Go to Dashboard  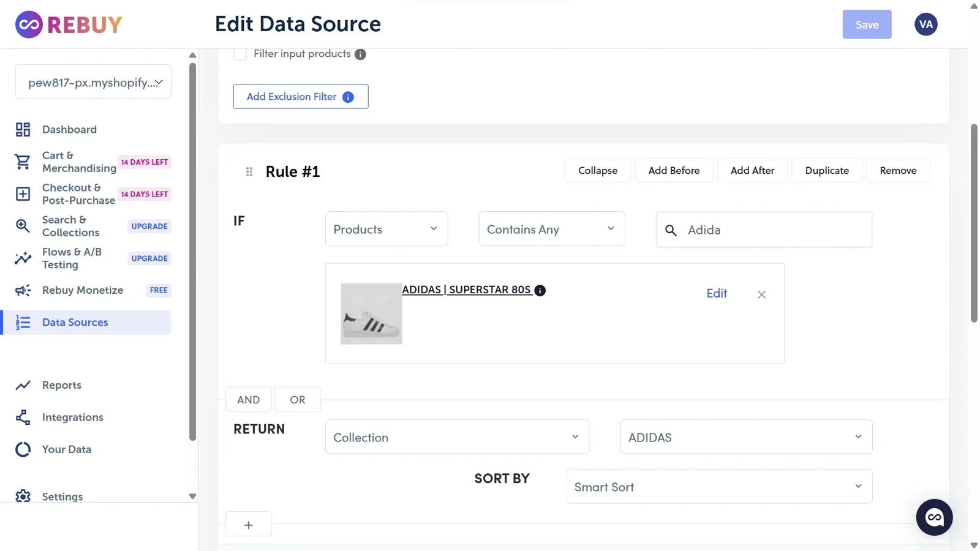point(69,130)
